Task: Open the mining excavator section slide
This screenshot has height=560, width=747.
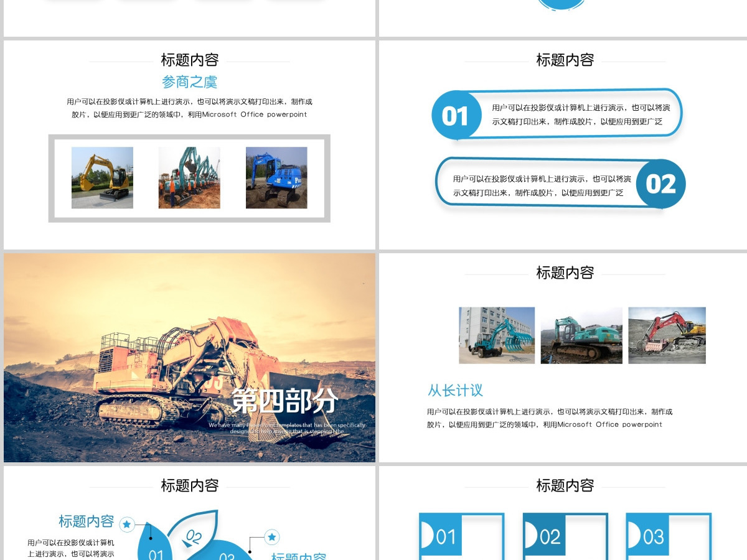Action: coord(189,358)
